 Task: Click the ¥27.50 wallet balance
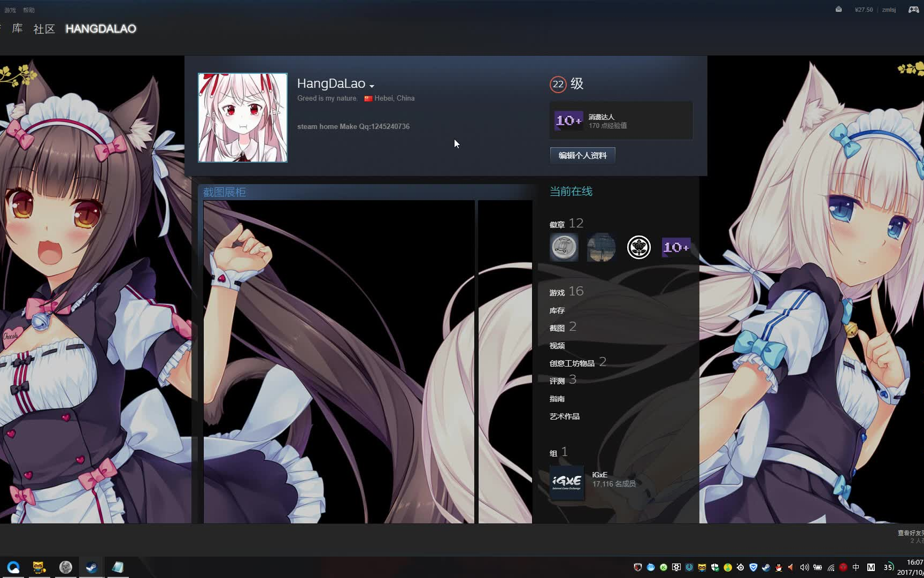pyautogui.click(x=864, y=10)
